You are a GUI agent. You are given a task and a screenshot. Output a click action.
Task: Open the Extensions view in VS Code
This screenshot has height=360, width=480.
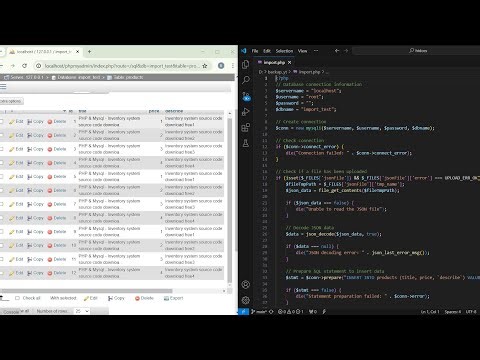[x=246, y=127]
